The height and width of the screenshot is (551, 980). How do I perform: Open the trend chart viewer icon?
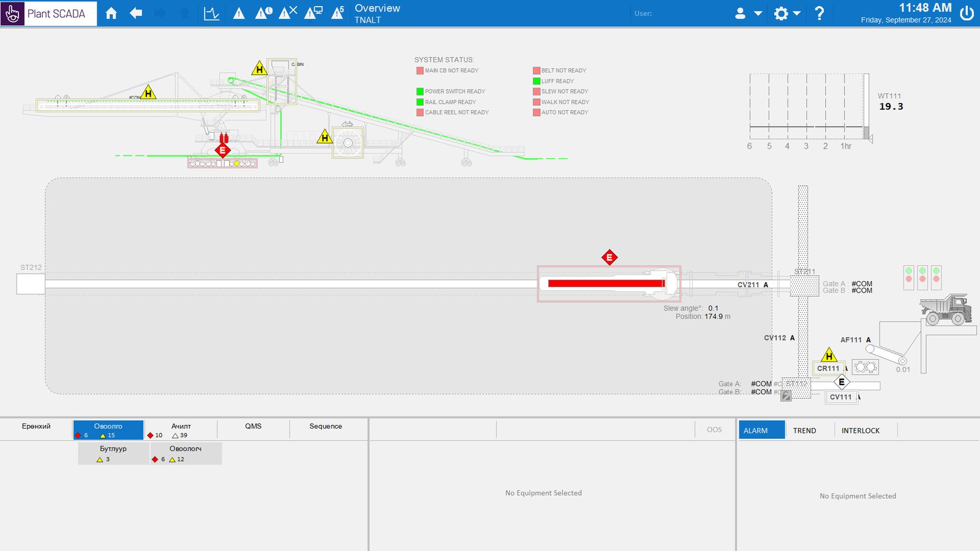pos(211,13)
